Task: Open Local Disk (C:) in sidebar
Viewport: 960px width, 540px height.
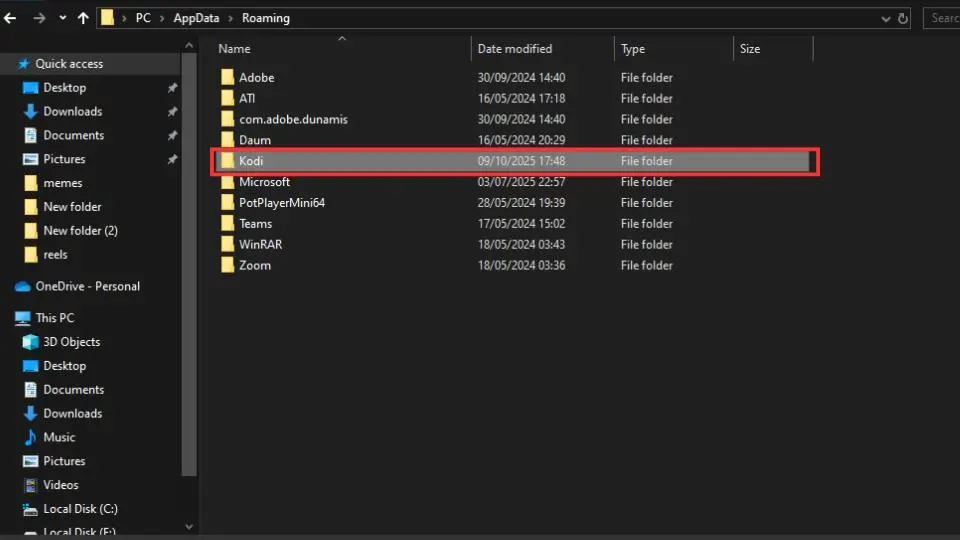Action: (80, 509)
